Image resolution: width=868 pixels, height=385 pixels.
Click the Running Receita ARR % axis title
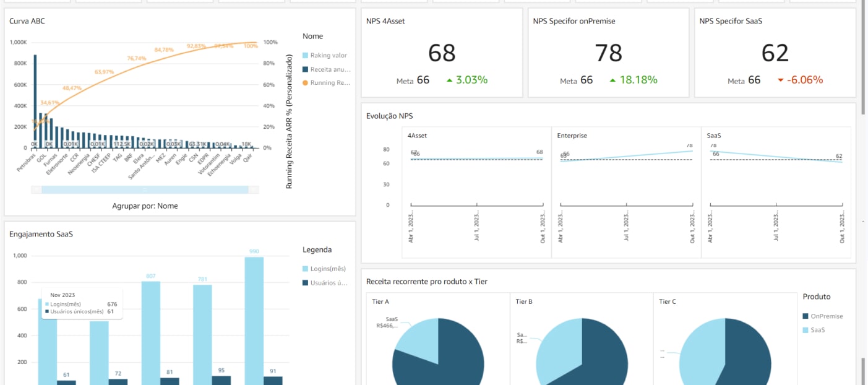(x=288, y=121)
